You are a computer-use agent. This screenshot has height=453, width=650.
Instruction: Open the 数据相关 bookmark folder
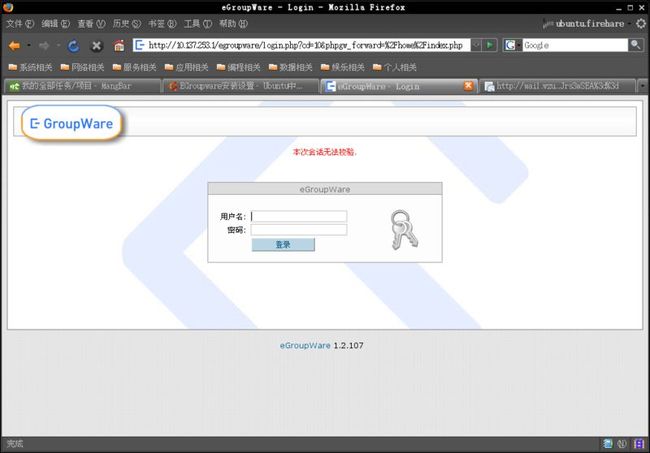click(x=291, y=67)
